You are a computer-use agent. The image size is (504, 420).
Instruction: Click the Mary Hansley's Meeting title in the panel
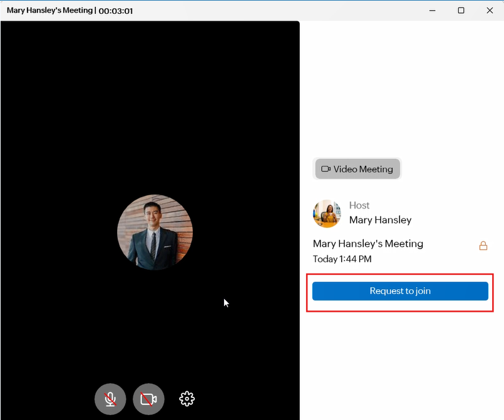368,243
